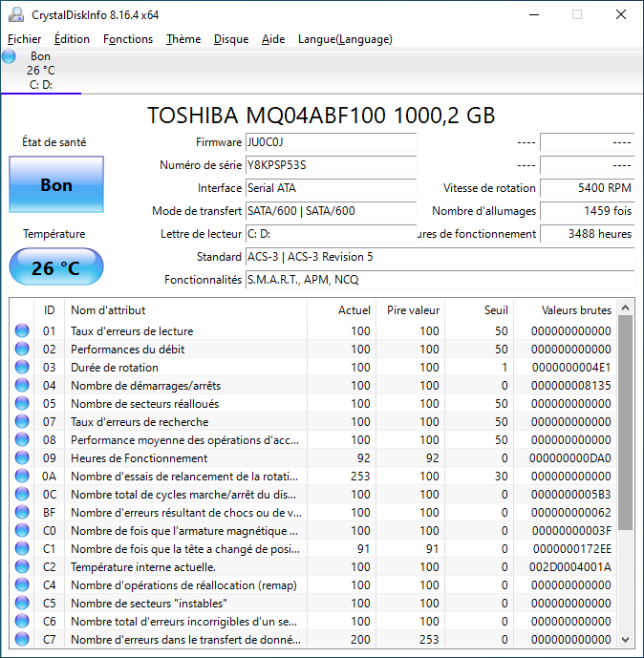644x658 pixels.
Task: Click status orb for attribute 03 Durée de rotation
Action: coord(22,367)
